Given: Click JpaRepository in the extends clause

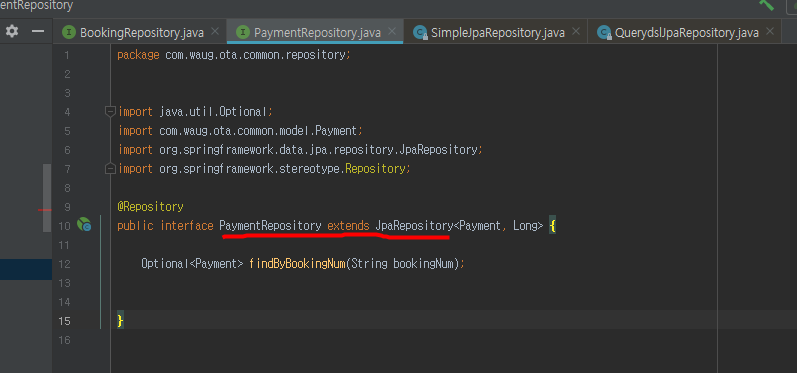Looking at the screenshot, I should click(414, 226).
